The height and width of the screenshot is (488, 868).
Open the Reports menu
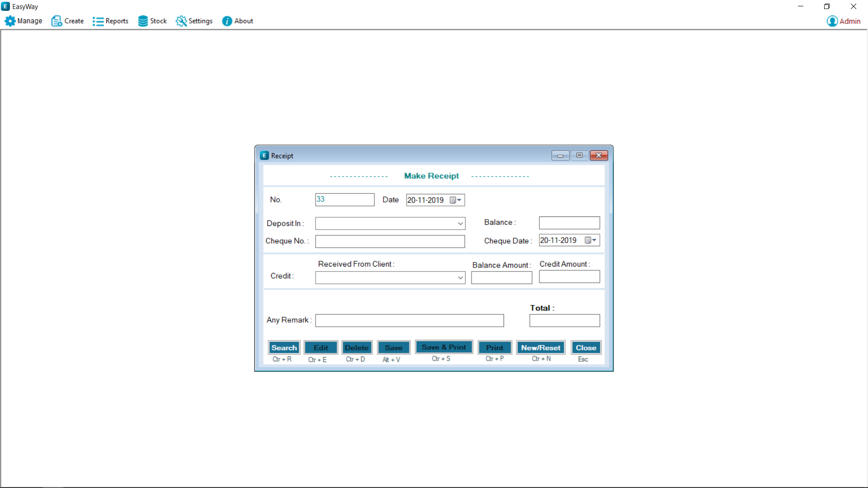pos(117,21)
